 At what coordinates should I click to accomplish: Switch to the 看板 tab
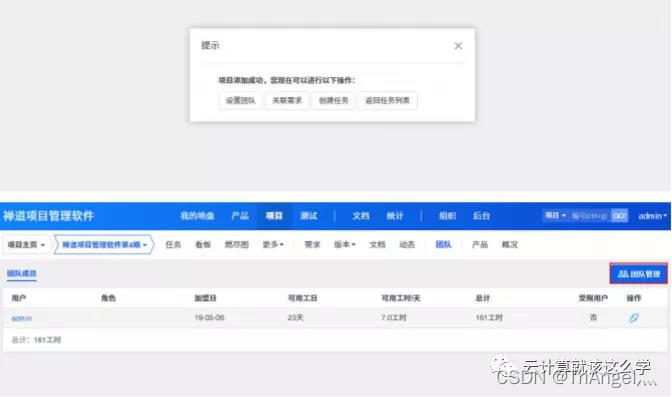(x=203, y=244)
